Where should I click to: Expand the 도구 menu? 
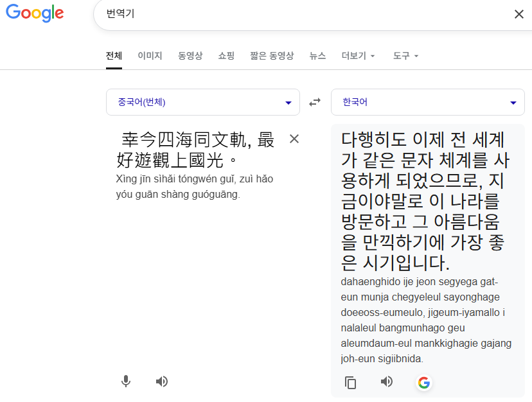tap(405, 56)
